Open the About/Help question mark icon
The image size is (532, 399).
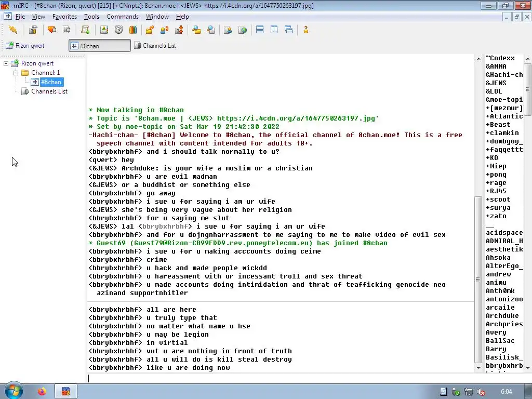[x=305, y=30]
